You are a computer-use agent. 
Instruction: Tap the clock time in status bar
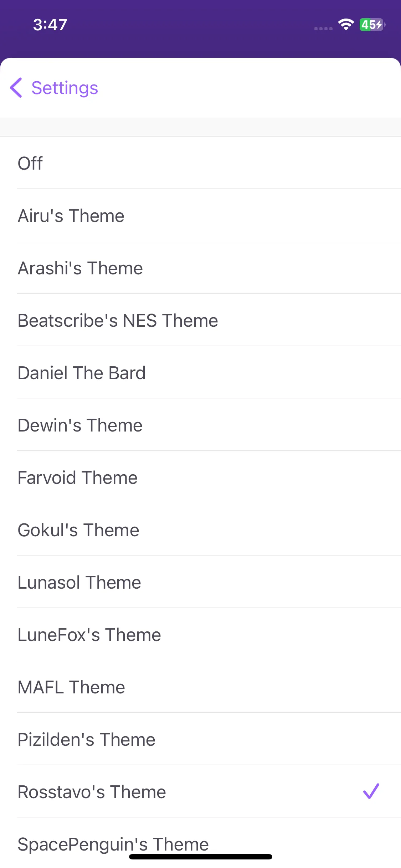(50, 25)
